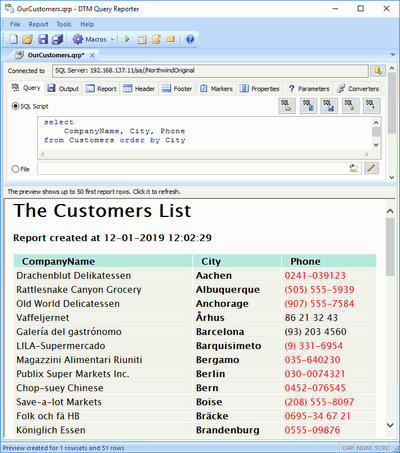Screen dimensions: 400x453
Task: Open the File menu
Action: (x=15, y=24)
